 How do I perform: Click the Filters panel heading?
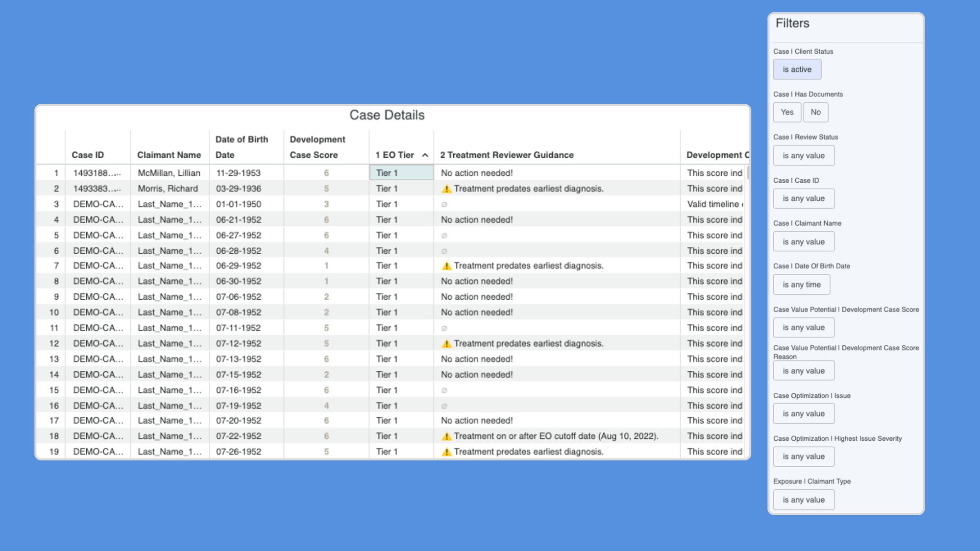(792, 24)
